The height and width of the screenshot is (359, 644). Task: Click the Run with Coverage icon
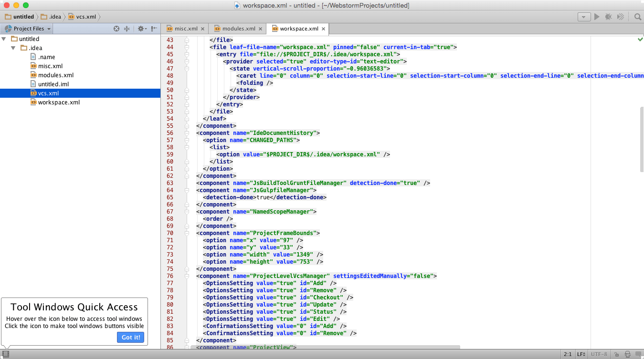coord(620,17)
